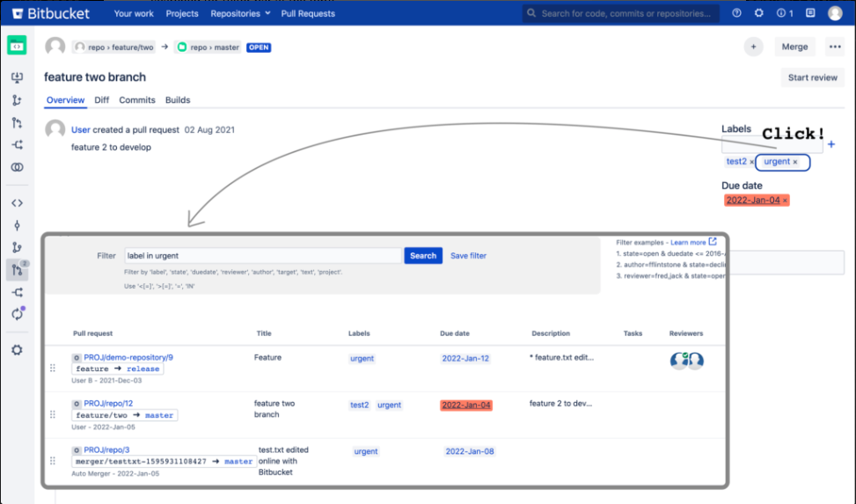The image size is (856, 504).
Task: Open Projects in the top navigation
Action: point(182,13)
